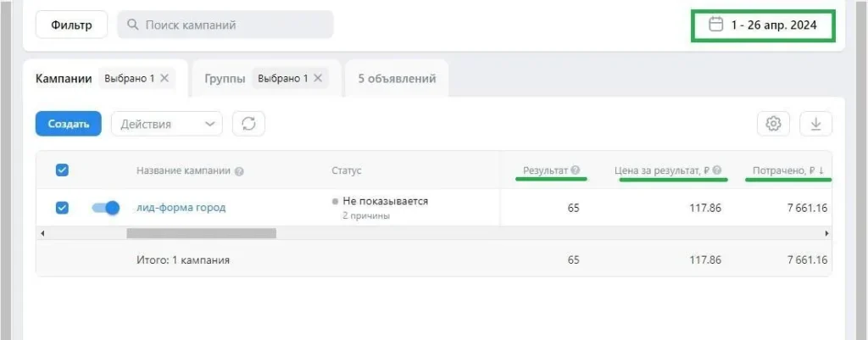The image size is (868, 340).
Task: Uncheck the лид-форма город campaign checkbox
Action: [x=62, y=207]
